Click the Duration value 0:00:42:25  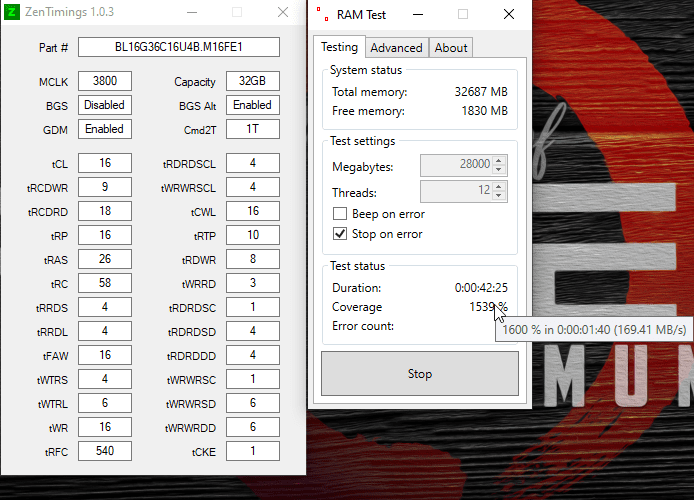481,288
